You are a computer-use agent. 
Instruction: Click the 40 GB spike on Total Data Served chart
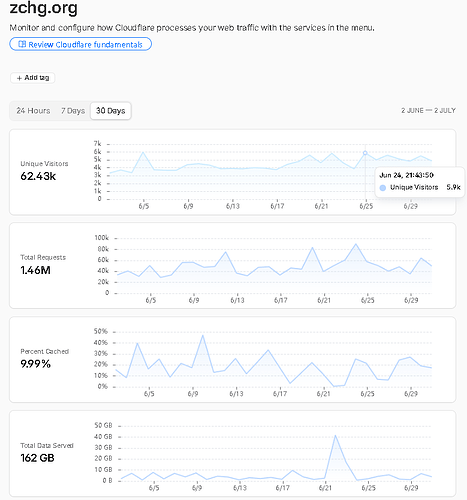pyautogui.click(x=335, y=436)
